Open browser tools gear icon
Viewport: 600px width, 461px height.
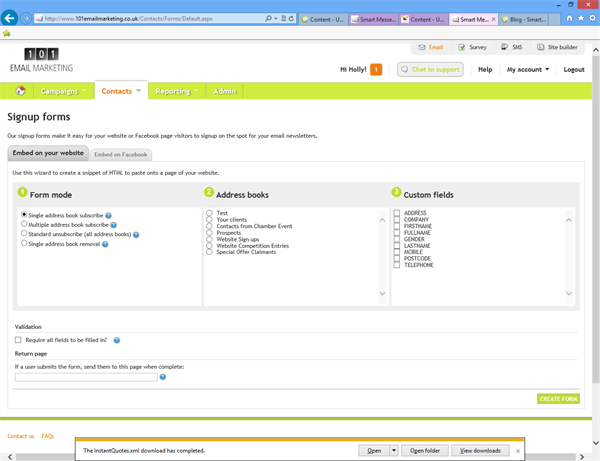592,18
